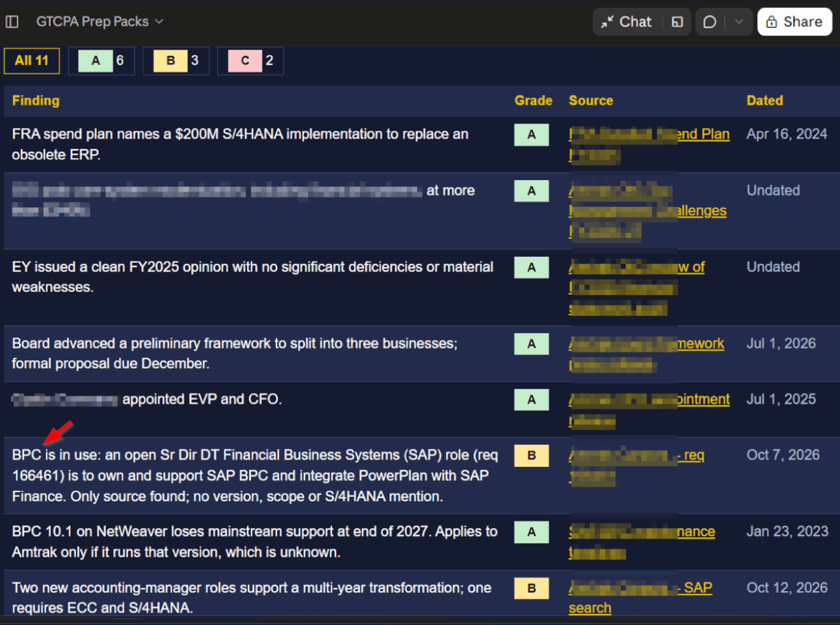840x625 pixels.
Task: Select the All 11 filter tab
Action: pos(32,60)
